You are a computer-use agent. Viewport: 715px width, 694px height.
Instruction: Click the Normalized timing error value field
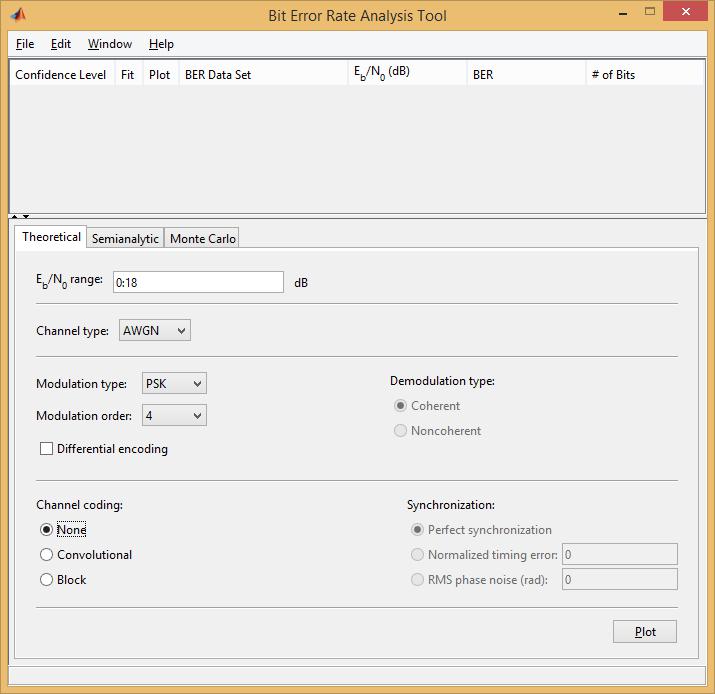click(x=620, y=554)
